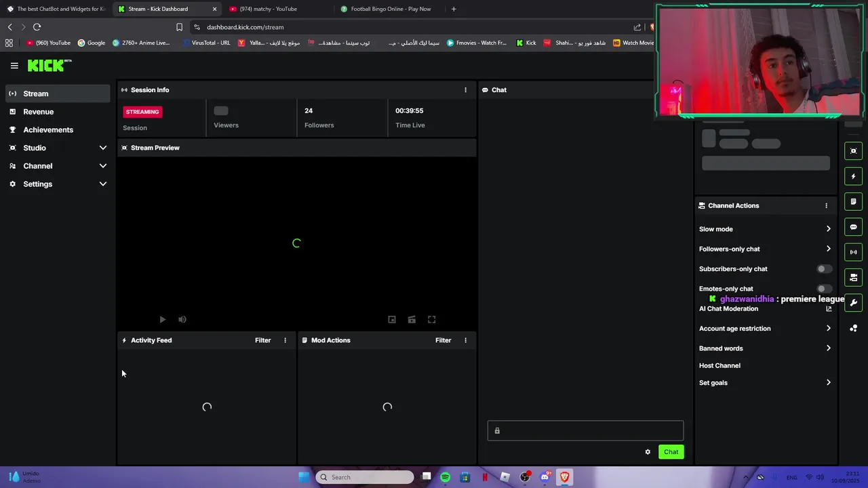
Task: Enable picture-in-picture on stream preview
Action: pos(392,319)
